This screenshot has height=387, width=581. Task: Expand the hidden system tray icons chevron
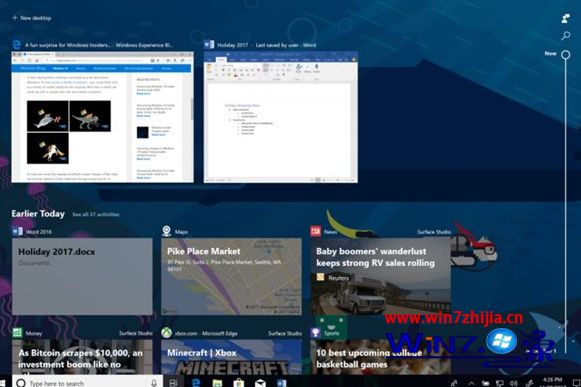472,383
